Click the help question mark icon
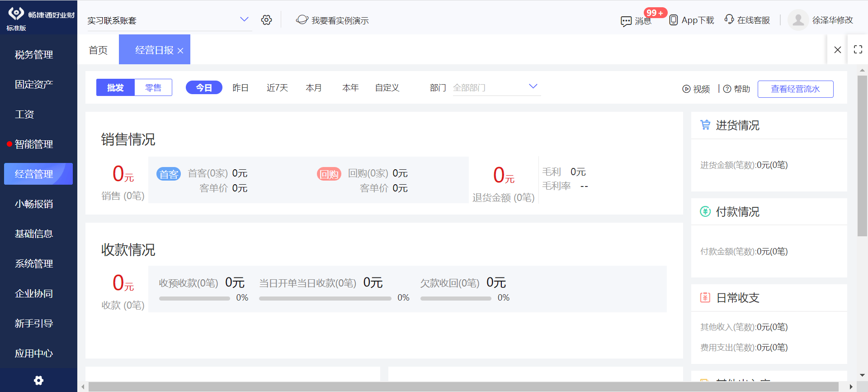 click(x=727, y=89)
